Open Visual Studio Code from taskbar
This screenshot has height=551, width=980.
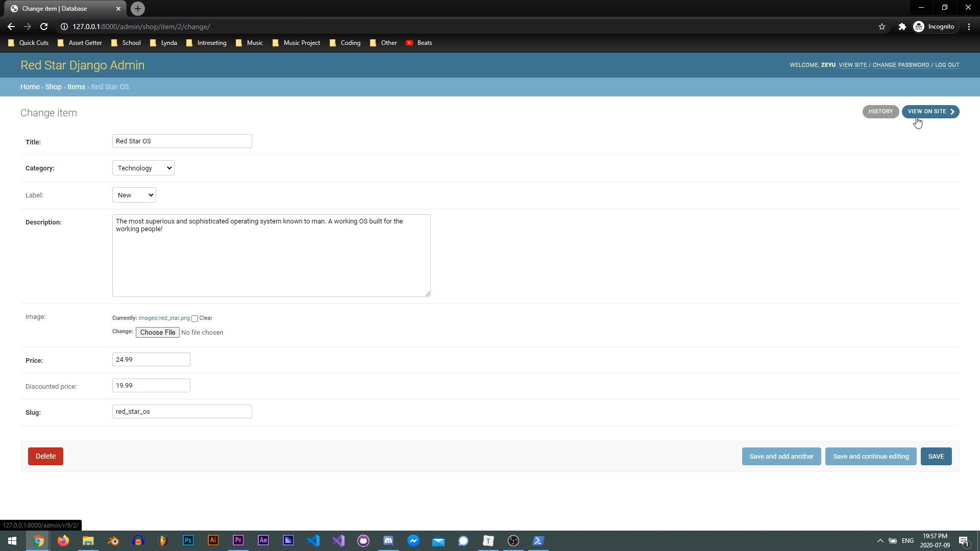coord(313,540)
